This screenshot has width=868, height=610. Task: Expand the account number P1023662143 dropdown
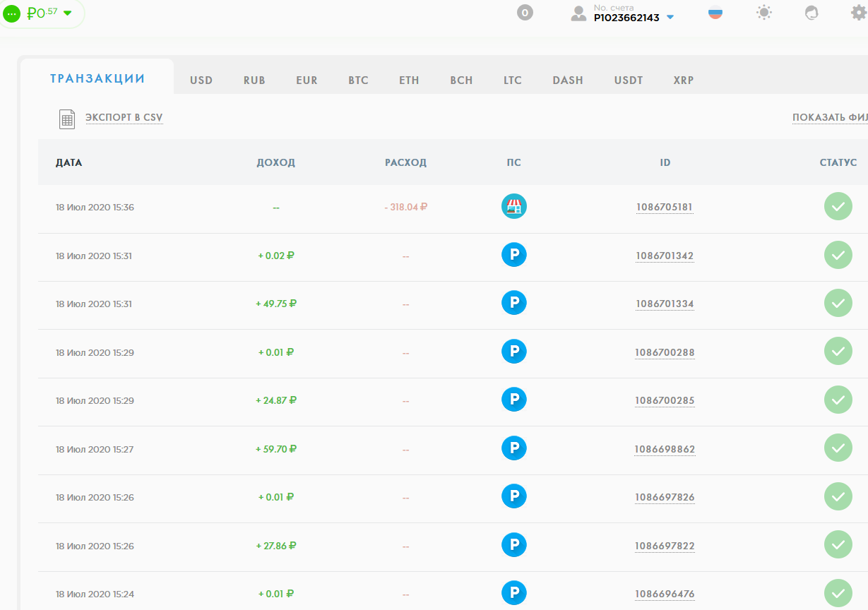[x=670, y=18]
